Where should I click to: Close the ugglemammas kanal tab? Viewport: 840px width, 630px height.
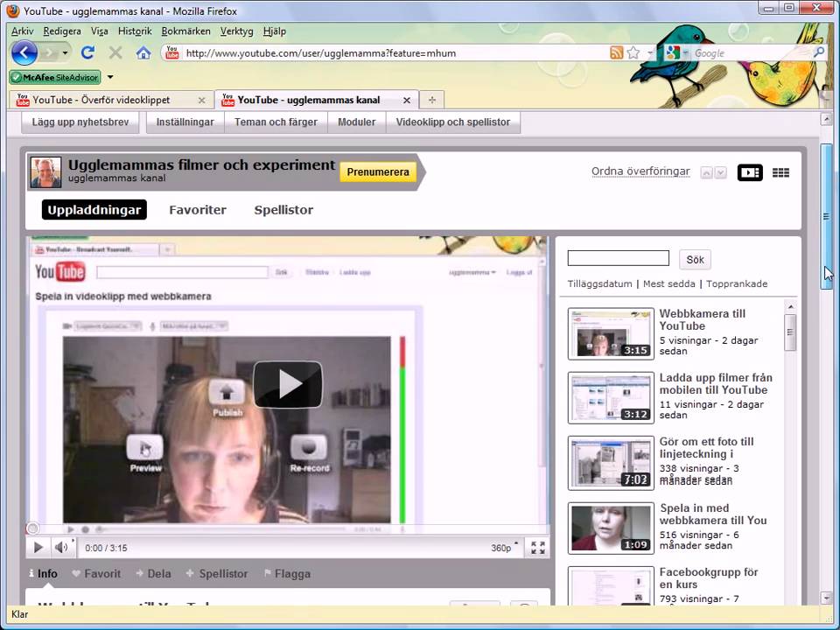(x=407, y=100)
